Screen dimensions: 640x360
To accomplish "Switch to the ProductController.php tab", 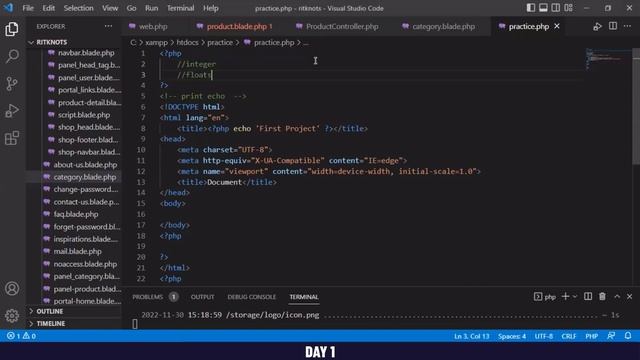I will 342,27.
